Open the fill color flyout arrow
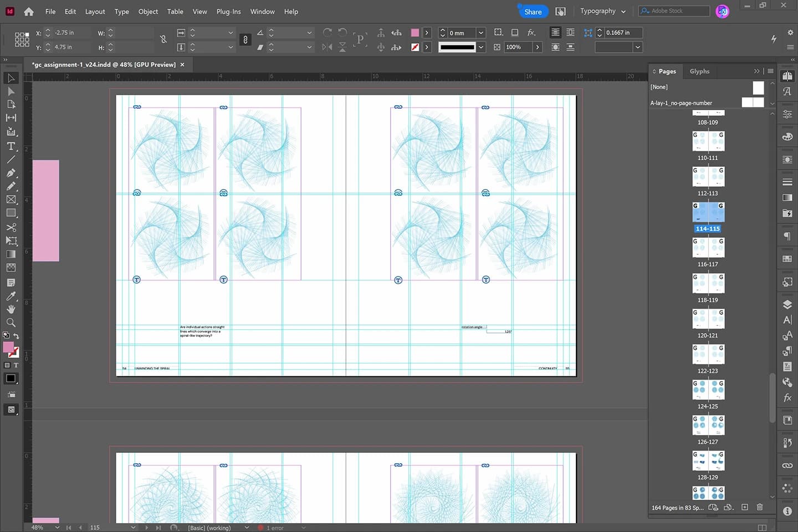Viewport: 798px width, 532px height. (x=427, y=33)
